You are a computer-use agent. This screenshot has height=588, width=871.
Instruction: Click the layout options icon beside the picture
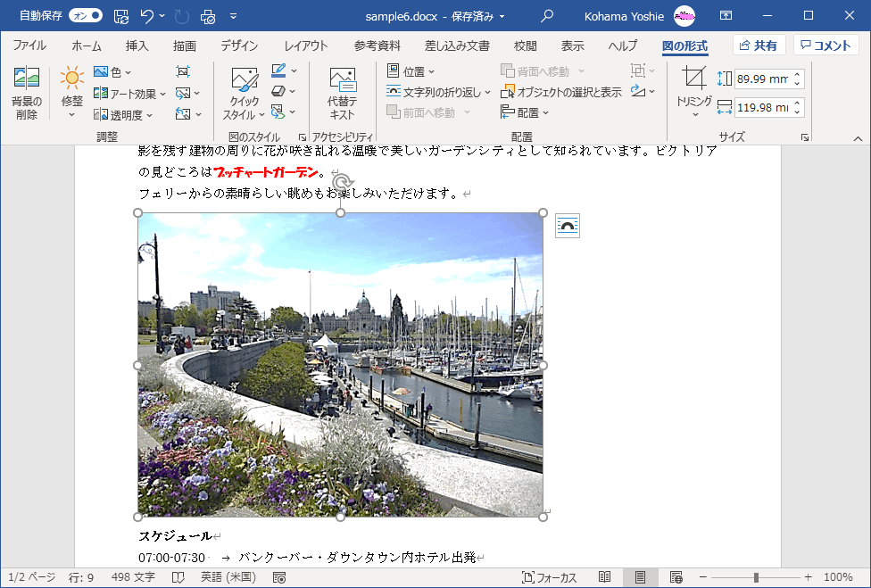[x=568, y=226]
